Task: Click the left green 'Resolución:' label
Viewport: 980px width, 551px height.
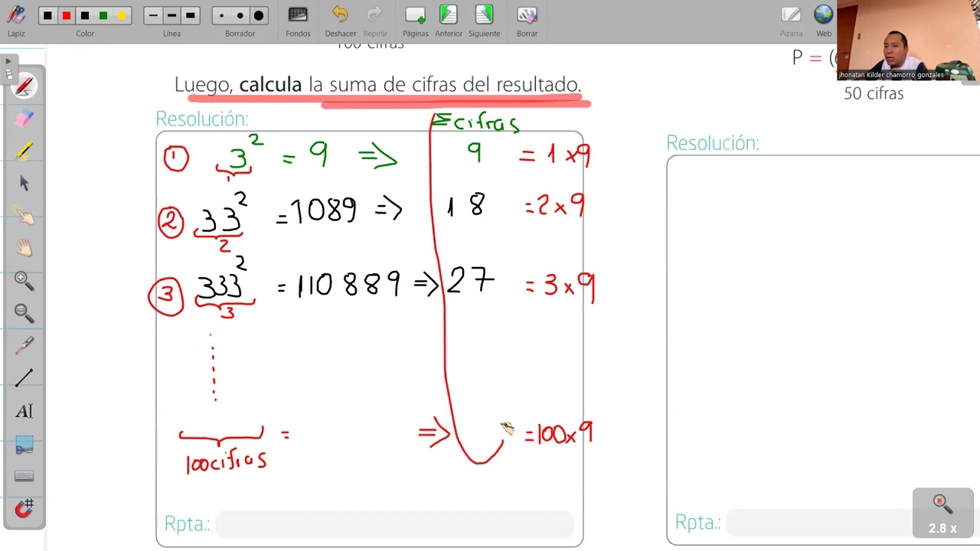Action: pyautogui.click(x=202, y=119)
